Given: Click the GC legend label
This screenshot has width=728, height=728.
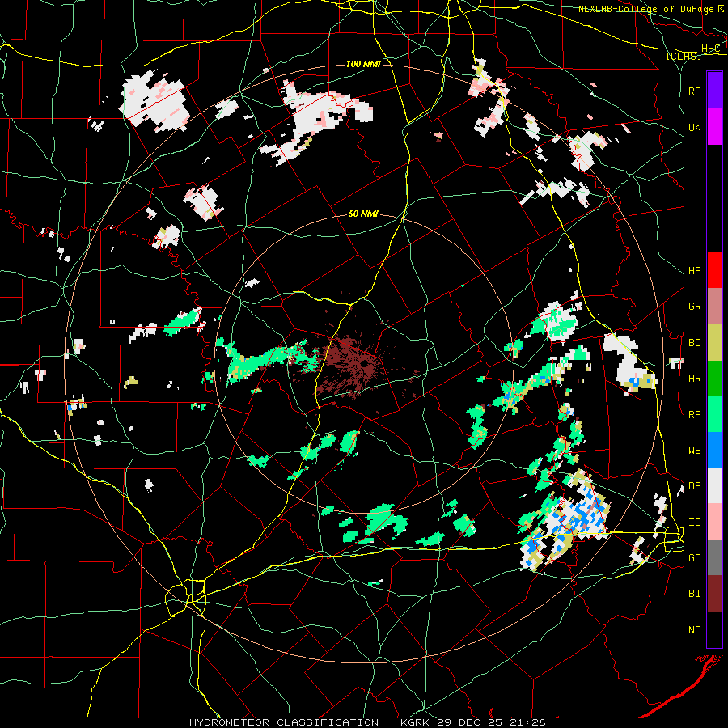Looking at the screenshot, I should (x=694, y=558).
